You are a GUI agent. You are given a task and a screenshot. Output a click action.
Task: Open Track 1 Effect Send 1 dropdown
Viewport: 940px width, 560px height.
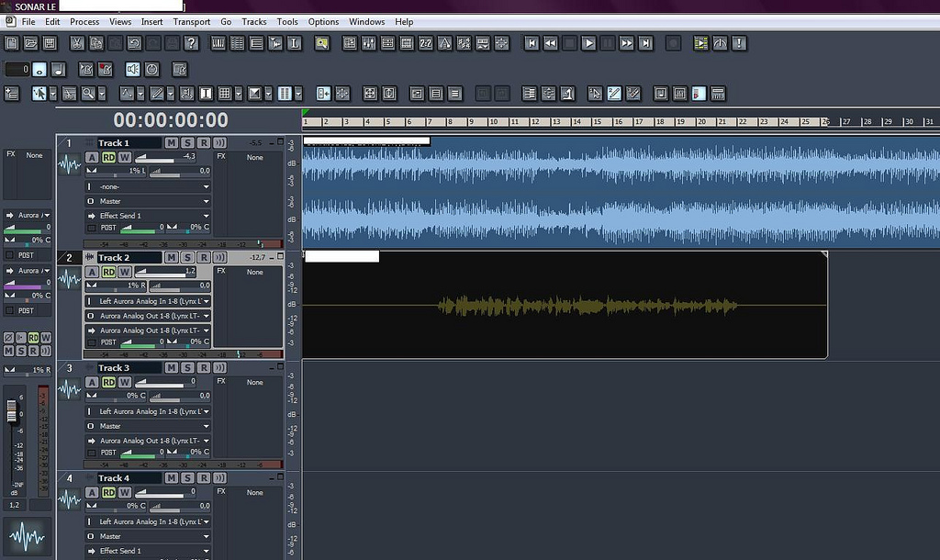[x=148, y=215]
